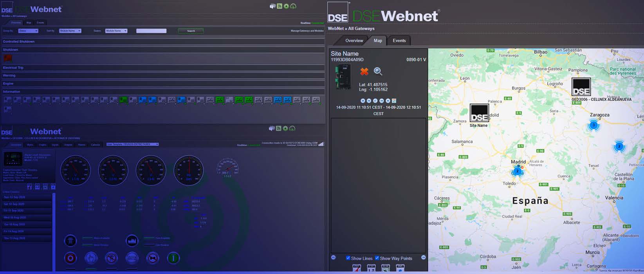Click the events list scrollbar in bottom-left window
Image resolution: width=644 pixels, height=274 pixels.
(54, 231)
